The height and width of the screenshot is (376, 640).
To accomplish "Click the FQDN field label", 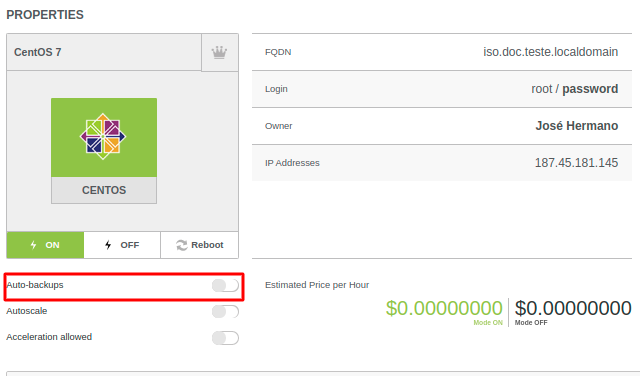I will (278, 52).
